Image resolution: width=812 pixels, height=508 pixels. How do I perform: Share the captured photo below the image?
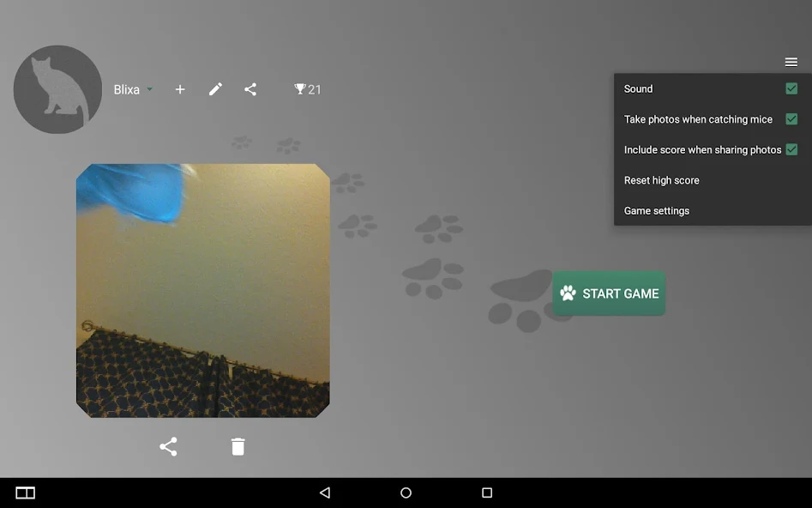(x=168, y=446)
